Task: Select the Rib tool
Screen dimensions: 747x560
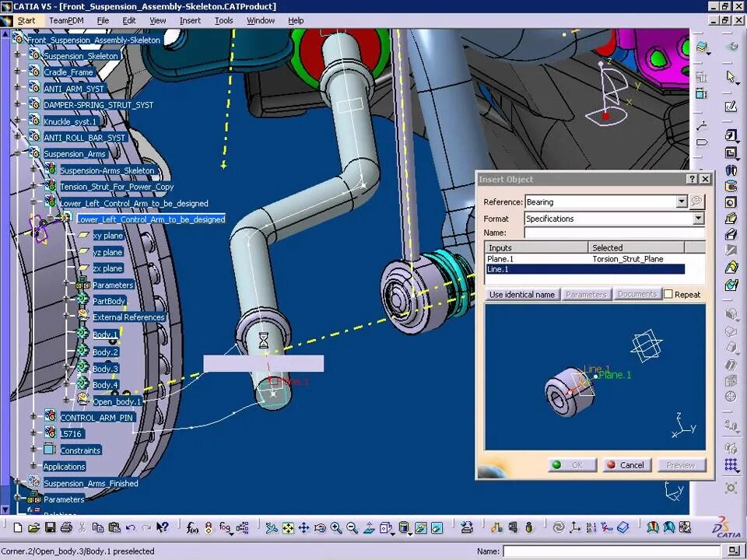Action: (731, 219)
